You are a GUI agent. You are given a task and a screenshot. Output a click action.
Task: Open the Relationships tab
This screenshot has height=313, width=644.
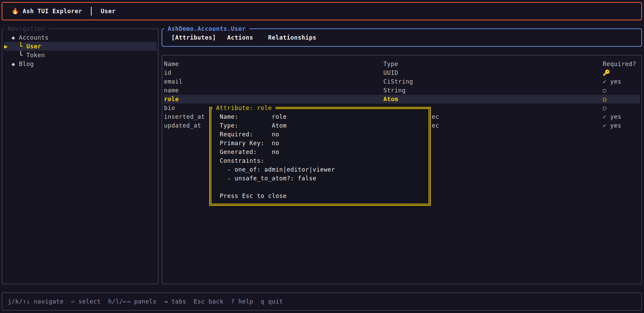(292, 38)
